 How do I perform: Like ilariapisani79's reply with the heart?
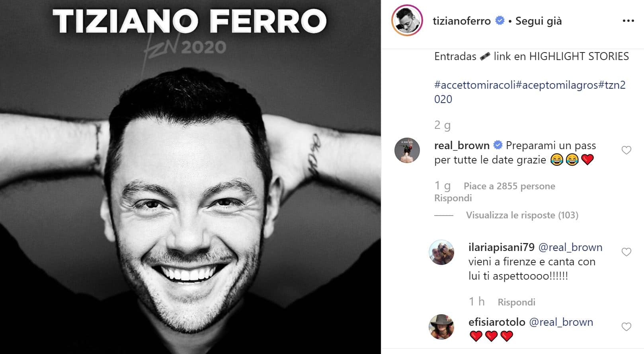pos(626,252)
